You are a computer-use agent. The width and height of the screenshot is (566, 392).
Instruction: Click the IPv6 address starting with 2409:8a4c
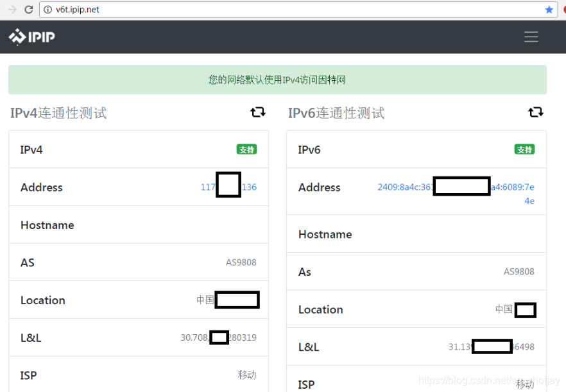(404, 187)
